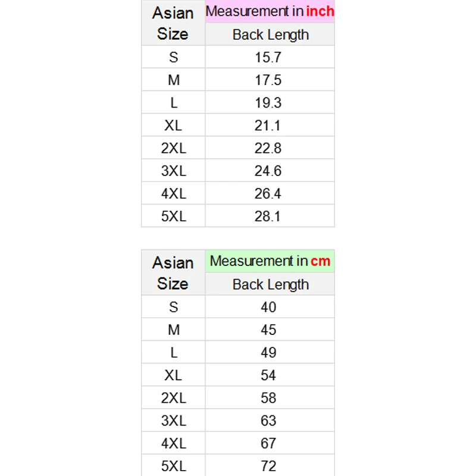Click the 40 cm measurement cell

pyautogui.click(x=268, y=307)
